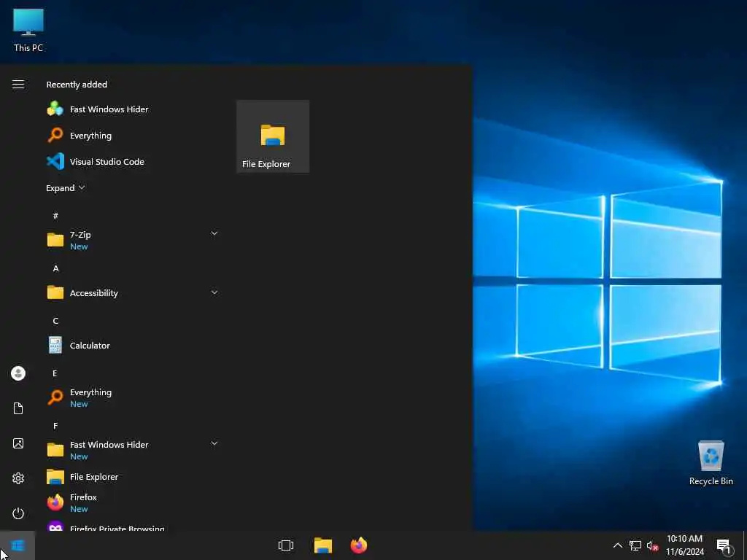Click the muted volume icon in tray

tap(652, 545)
